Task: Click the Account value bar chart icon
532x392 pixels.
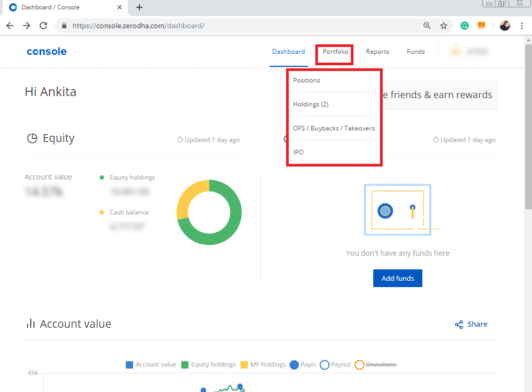Action: (31, 324)
